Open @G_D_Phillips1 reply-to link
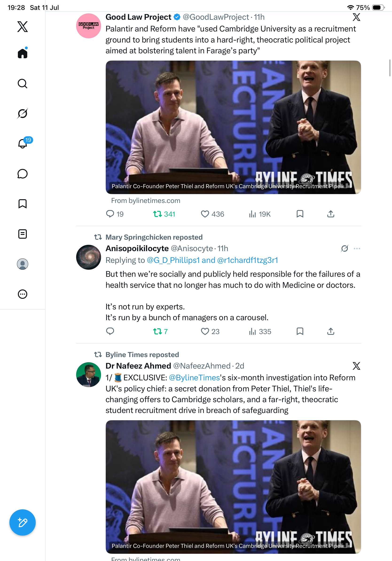This screenshot has height=561, width=392. pyautogui.click(x=173, y=260)
